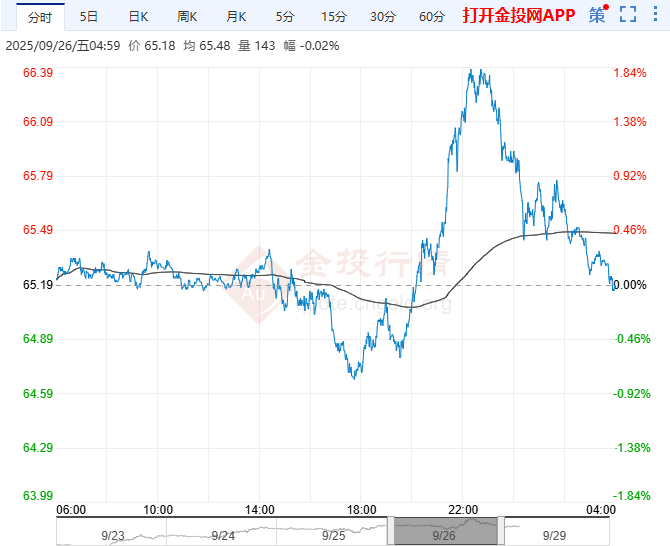The image size is (670, 546).
Task: Click the 2025/09/26/五04:59 timestamp
Action: (x=63, y=46)
